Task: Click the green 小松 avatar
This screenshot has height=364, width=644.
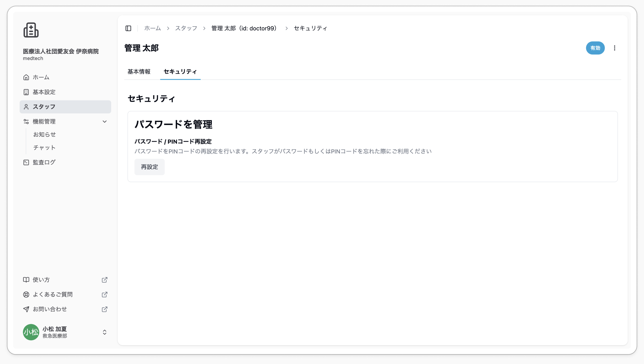Action: pyautogui.click(x=31, y=332)
